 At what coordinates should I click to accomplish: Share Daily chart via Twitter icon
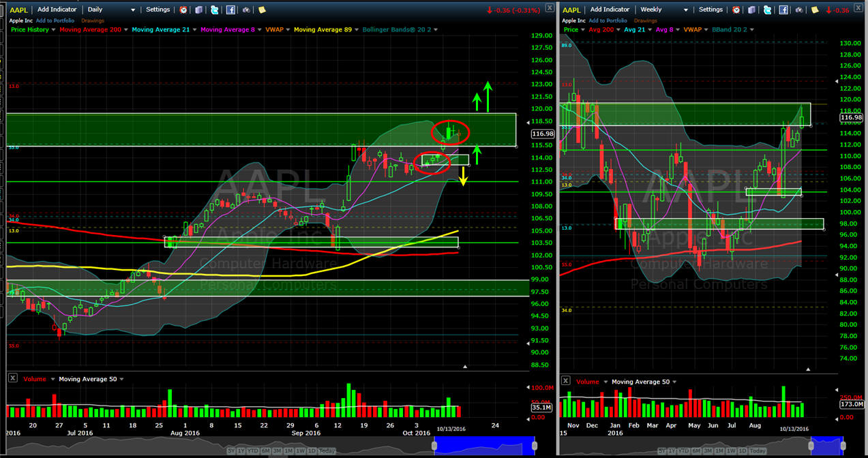click(215, 10)
